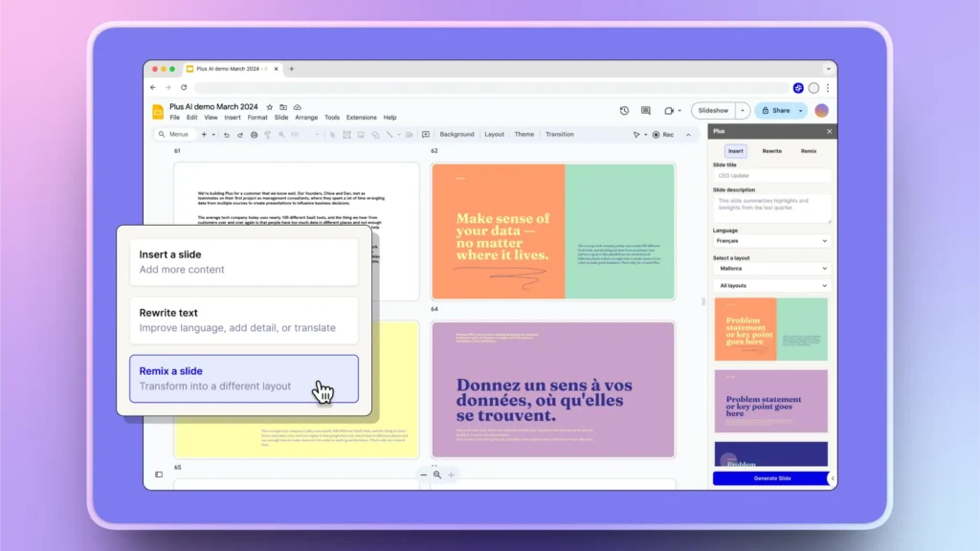Open the comments history icon
This screenshot has height=551, width=980.
[x=646, y=111]
